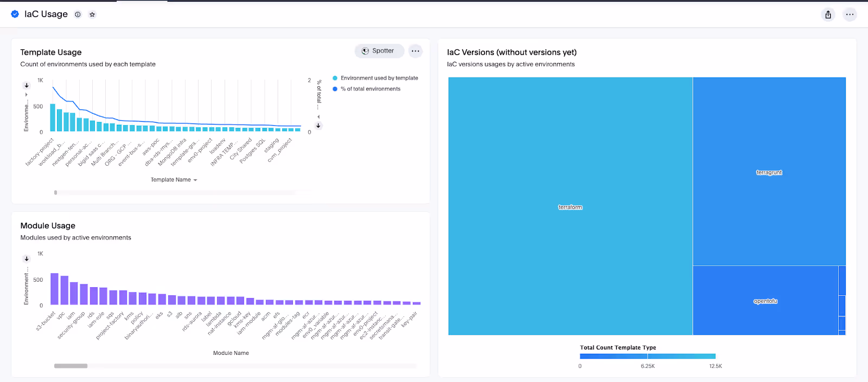Launch Spotter on the Template Usage card
Viewport: 868px width, 382px height.
pyautogui.click(x=379, y=51)
